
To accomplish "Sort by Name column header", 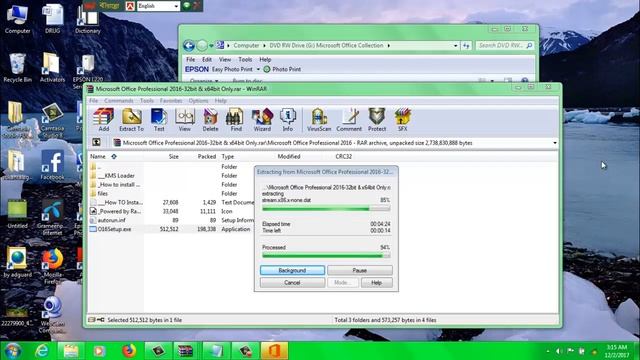I will (x=98, y=156).
